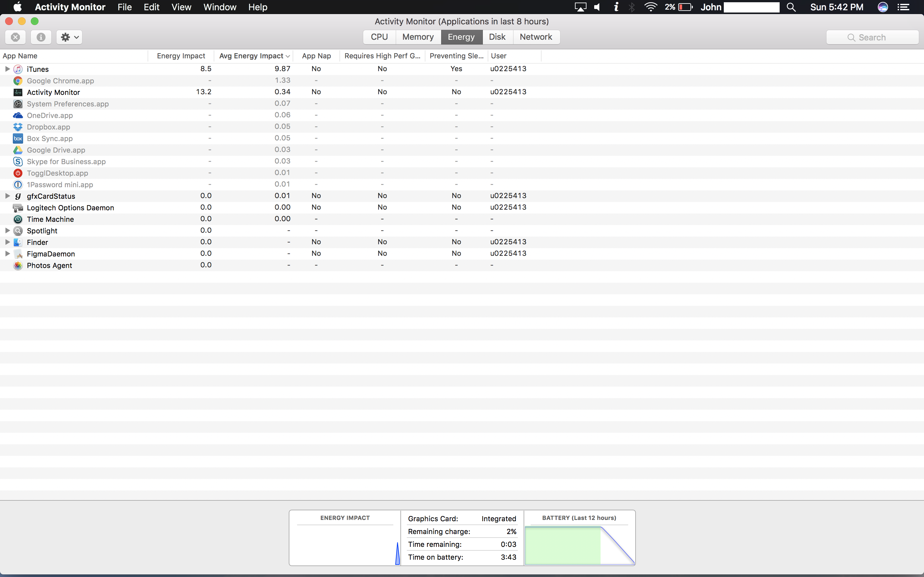Expand the iTunes disclosure triangle
The width and height of the screenshot is (924, 577).
[7, 69]
